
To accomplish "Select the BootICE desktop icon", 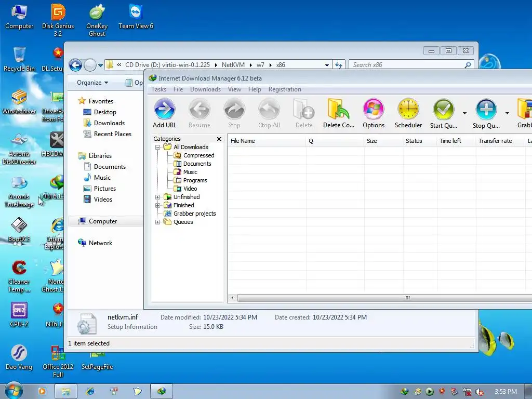I will pos(19,229).
